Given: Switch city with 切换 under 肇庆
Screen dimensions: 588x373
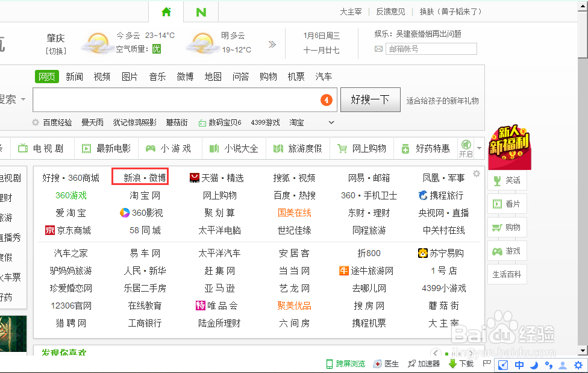Looking at the screenshot, I should pyautogui.click(x=56, y=51).
